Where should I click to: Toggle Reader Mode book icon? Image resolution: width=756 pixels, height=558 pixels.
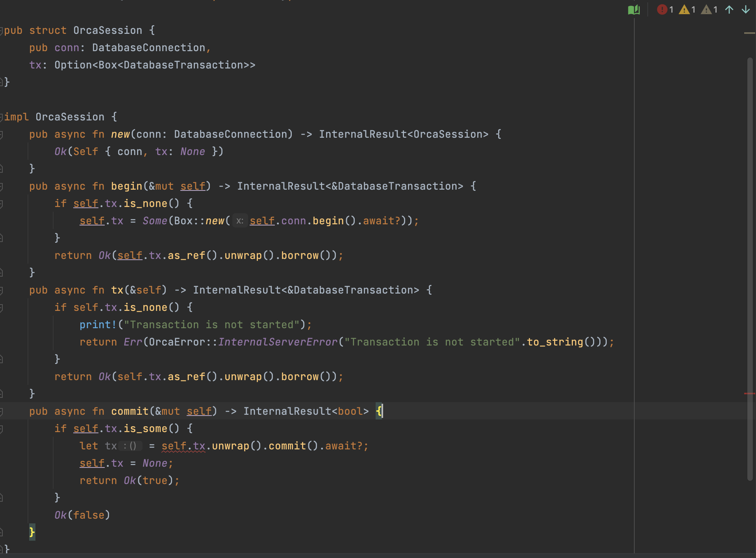pyautogui.click(x=634, y=10)
